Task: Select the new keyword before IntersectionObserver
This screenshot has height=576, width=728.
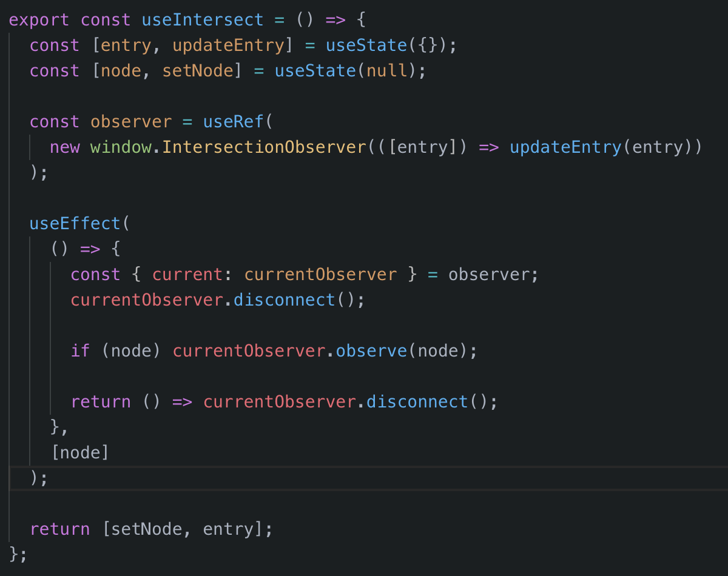Action: pos(64,147)
